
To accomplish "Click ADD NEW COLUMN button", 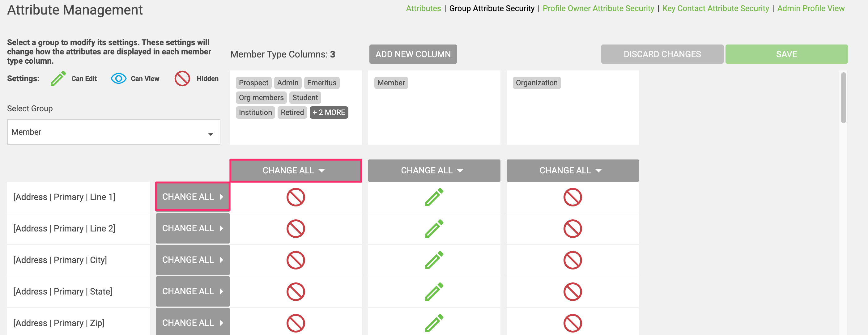I will pyautogui.click(x=413, y=54).
